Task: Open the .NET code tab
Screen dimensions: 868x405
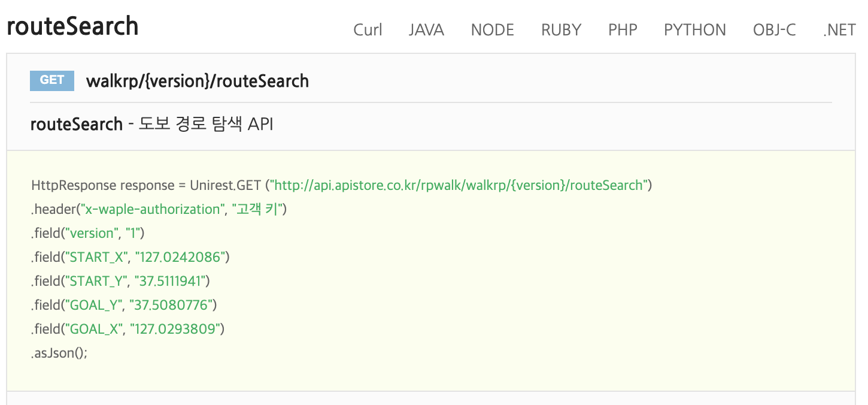Action: (x=839, y=30)
